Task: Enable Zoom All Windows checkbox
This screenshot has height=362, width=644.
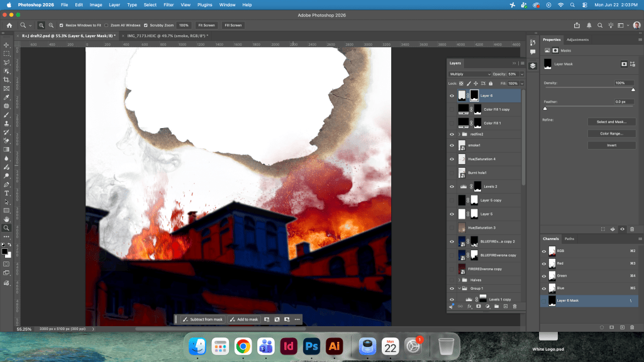Action: tap(106, 25)
